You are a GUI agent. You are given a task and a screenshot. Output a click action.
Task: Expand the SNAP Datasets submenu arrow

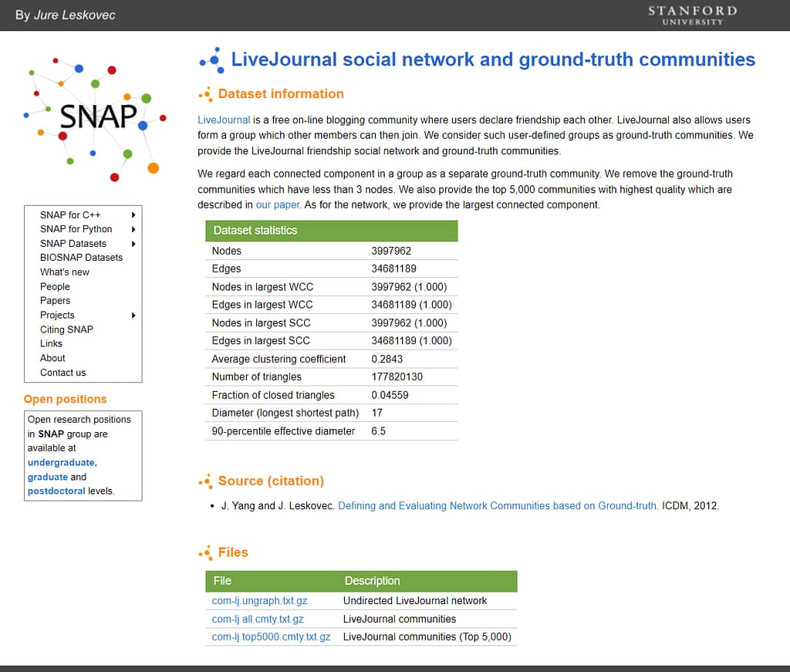[x=133, y=244]
